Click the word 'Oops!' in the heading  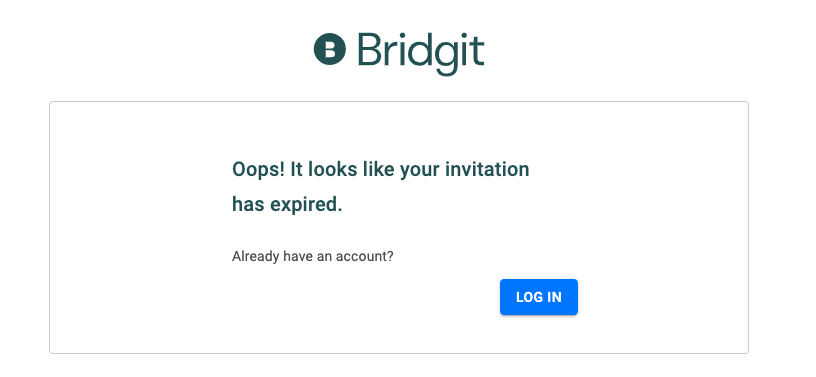point(259,170)
